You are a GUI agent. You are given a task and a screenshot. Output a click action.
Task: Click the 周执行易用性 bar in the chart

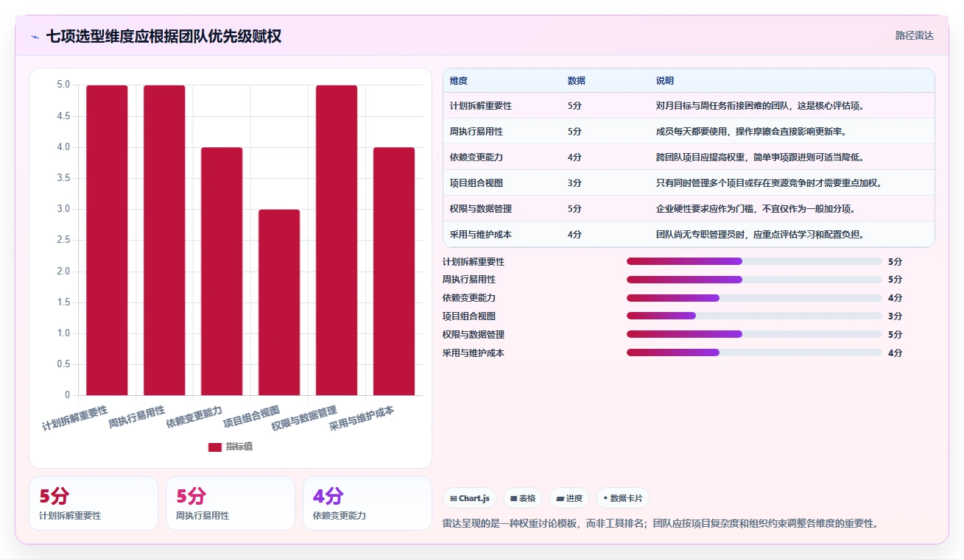click(164, 240)
